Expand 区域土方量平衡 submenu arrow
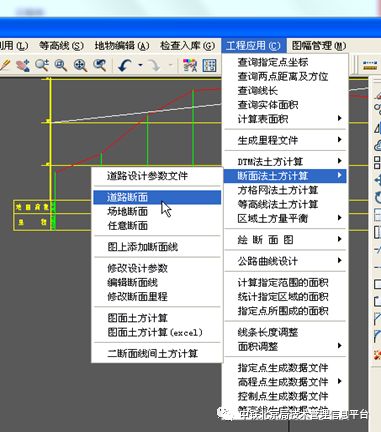 pos(339,218)
